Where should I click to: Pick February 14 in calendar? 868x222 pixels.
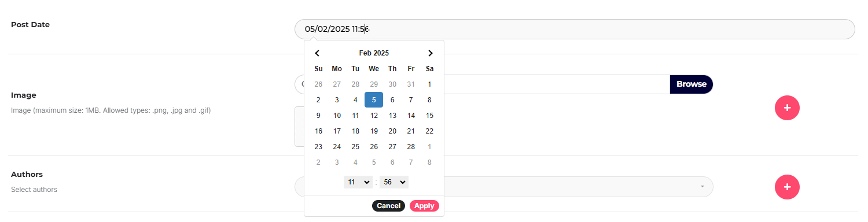[411, 116]
